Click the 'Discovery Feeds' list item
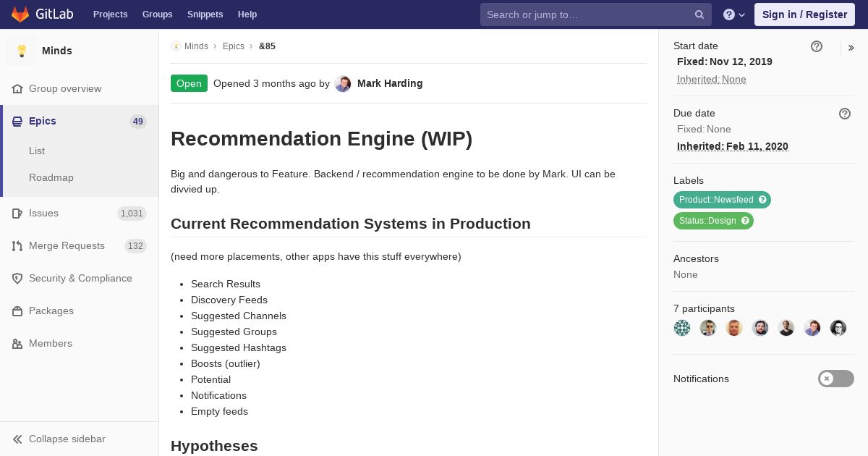 [229, 300]
